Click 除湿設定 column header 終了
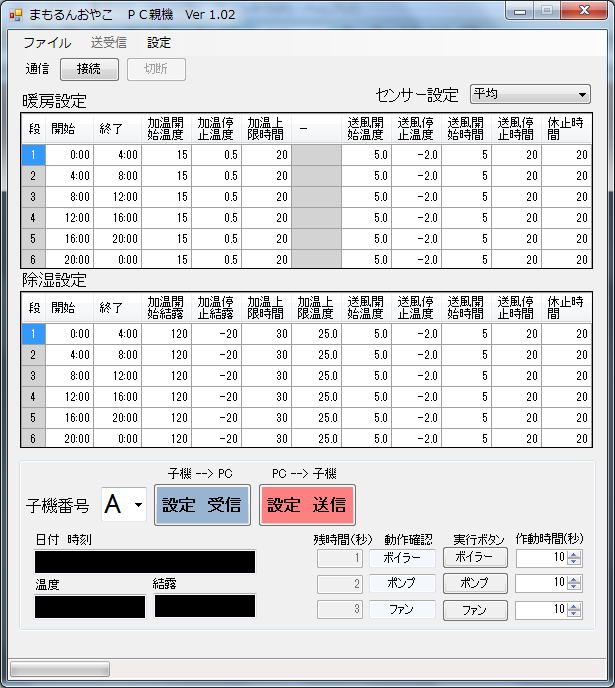The image size is (615, 688). (x=117, y=308)
